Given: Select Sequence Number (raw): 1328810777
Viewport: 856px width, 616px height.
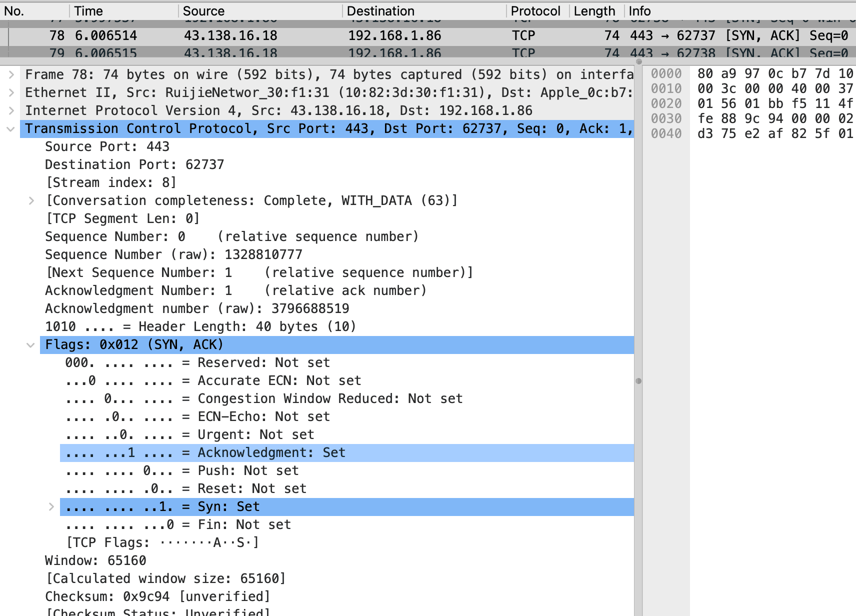Looking at the screenshot, I should 173,254.
